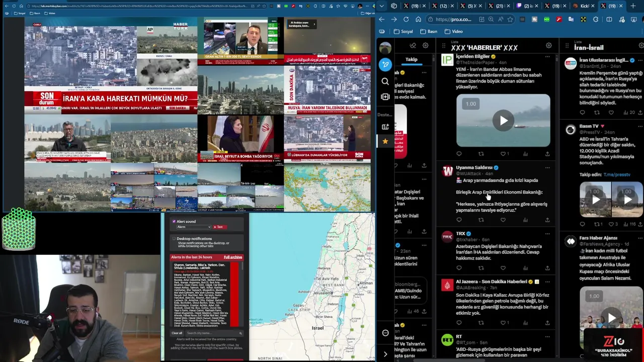
Task: Open more options on İçeriden Bilgiler post
Action: click(547, 57)
